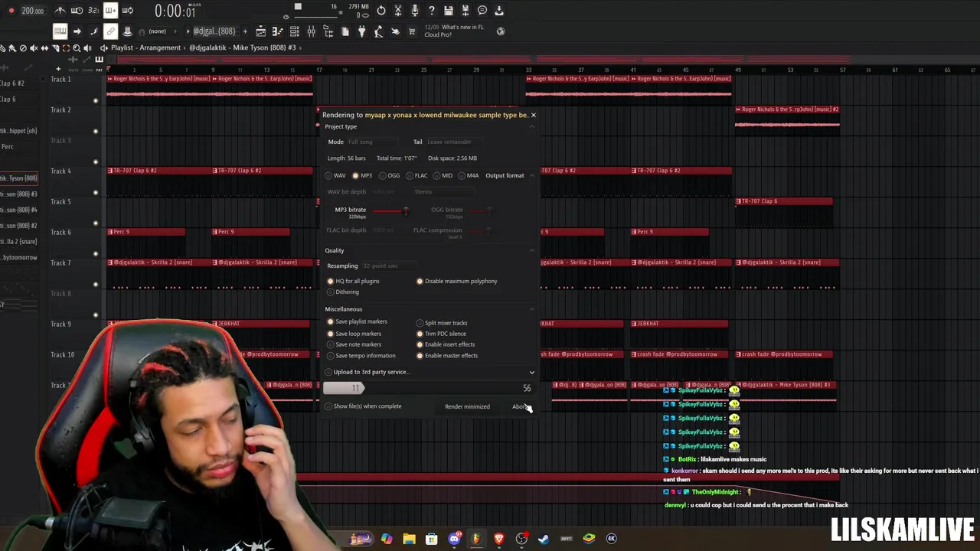Toggle the link chain icon in toolbar
The width and height of the screenshot is (980, 551).
point(110,31)
